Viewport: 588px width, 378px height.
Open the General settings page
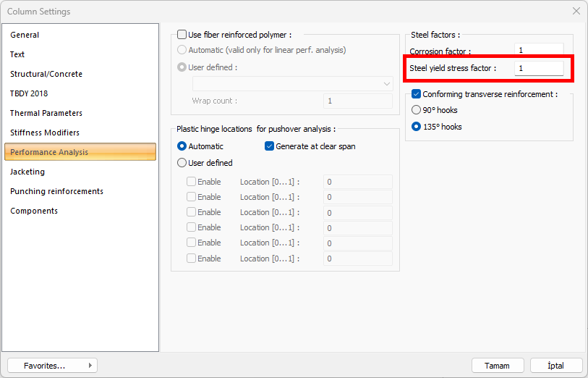[x=25, y=35]
